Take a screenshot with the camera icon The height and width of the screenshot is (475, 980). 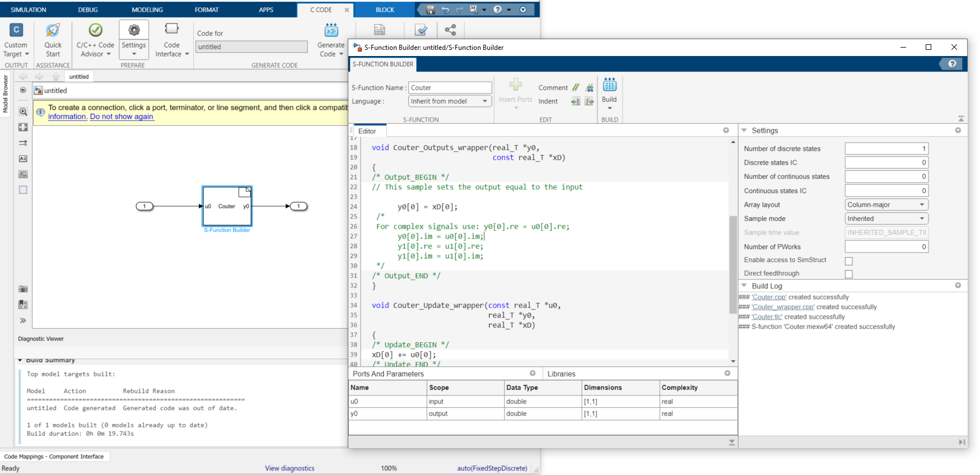pyautogui.click(x=23, y=289)
